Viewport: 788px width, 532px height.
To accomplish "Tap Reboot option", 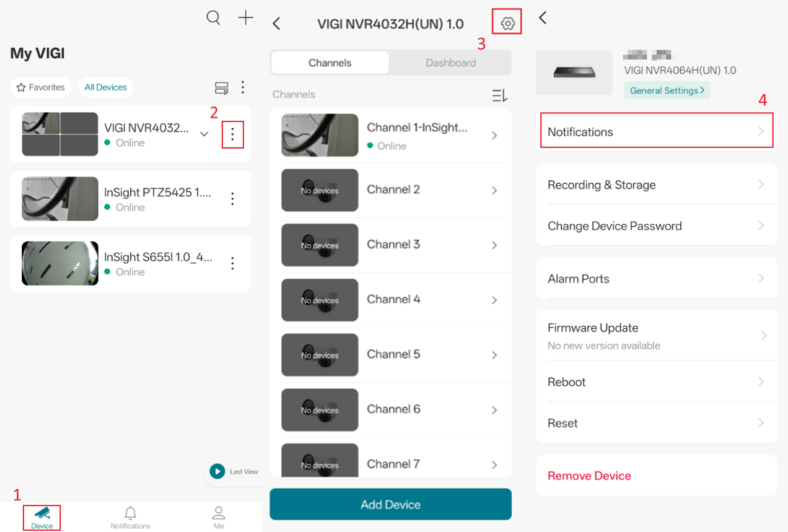I will tap(657, 382).
